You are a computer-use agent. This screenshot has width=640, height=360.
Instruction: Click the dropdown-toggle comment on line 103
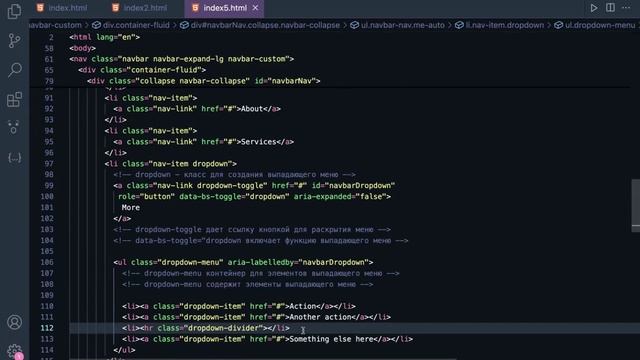(x=252, y=230)
